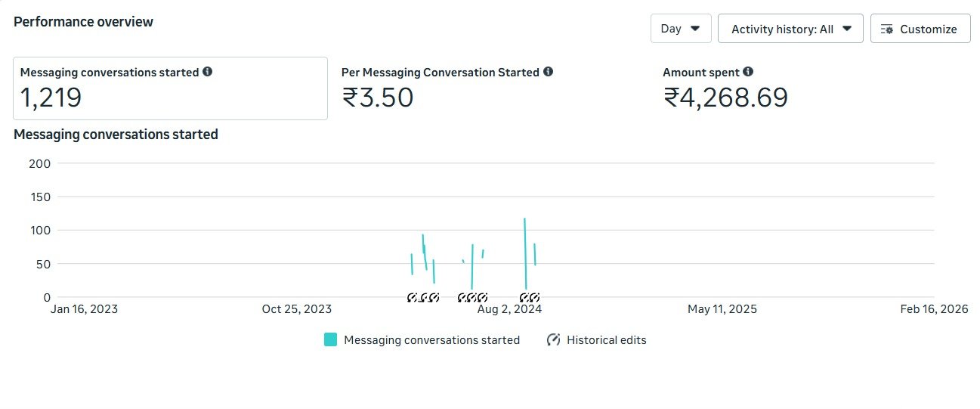
Task: Click the leftmost teal data line in chart
Action: pos(412,264)
